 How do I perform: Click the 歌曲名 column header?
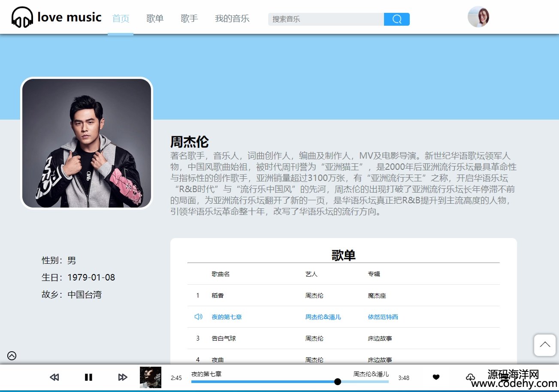click(x=221, y=274)
